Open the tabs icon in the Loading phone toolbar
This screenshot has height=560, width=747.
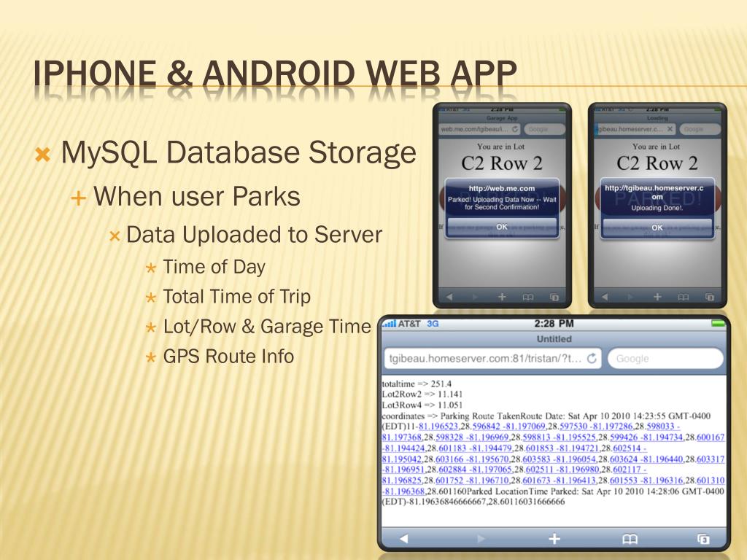click(709, 297)
